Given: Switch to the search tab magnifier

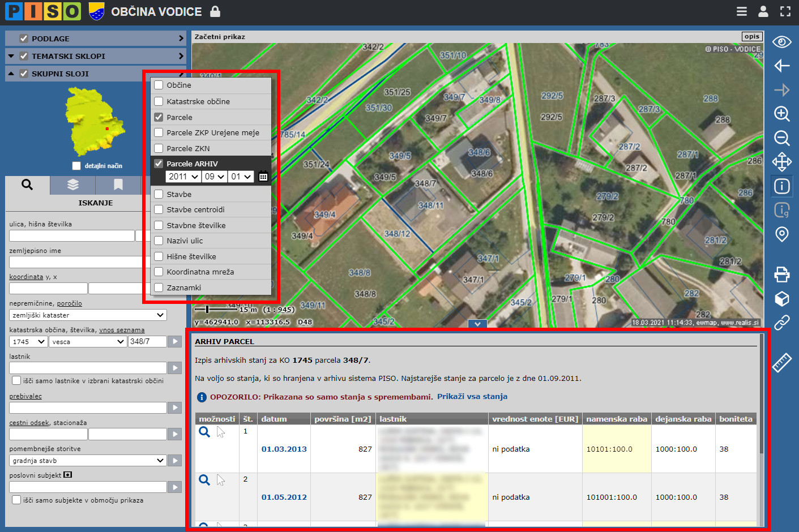Looking at the screenshot, I should pyautogui.click(x=27, y=185).
